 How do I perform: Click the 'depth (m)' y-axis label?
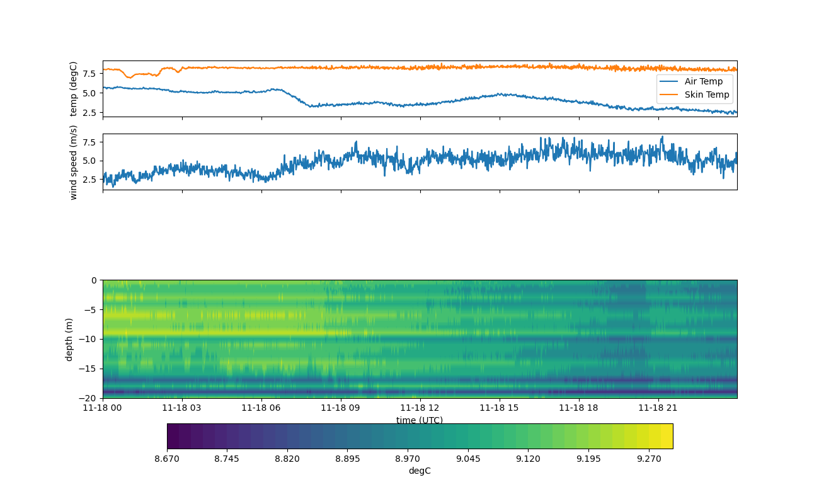[x=69, y=339]
